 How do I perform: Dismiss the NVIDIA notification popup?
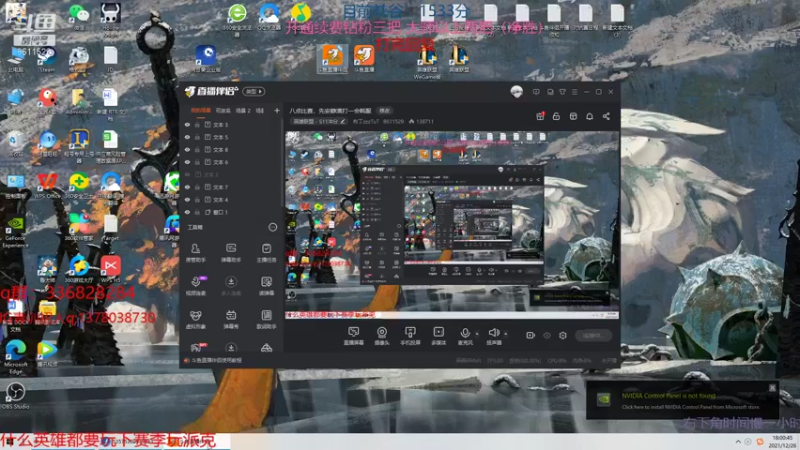(x=772, y=388)
